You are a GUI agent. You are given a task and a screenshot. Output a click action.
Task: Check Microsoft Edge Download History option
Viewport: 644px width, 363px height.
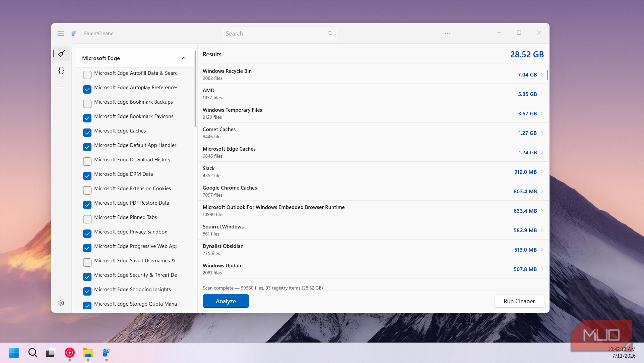pos(87,161)
